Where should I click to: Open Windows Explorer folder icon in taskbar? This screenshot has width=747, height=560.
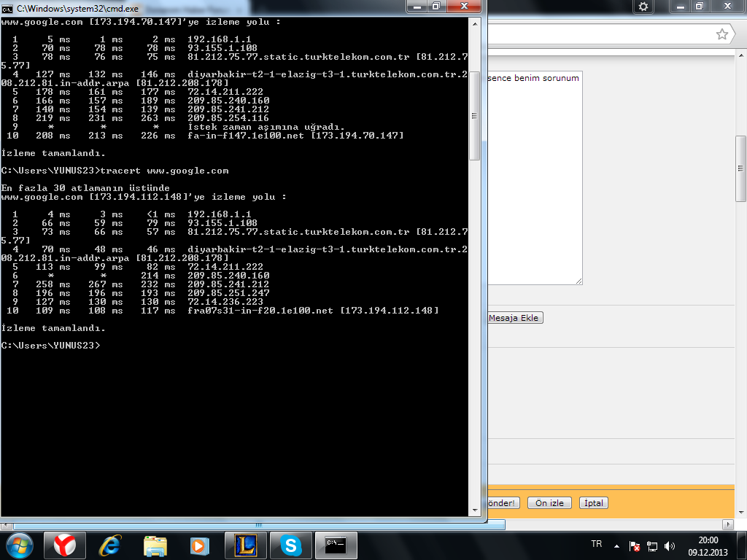point(155,545)
